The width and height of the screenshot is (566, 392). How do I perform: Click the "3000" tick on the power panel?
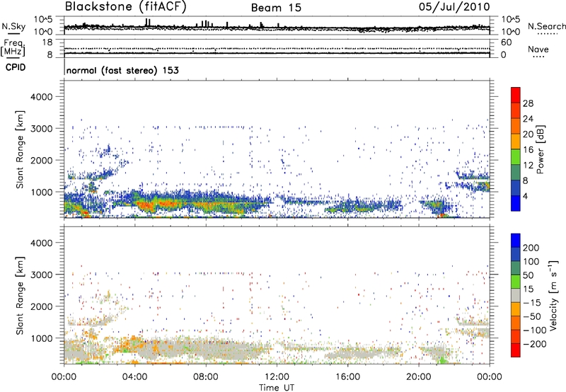click(42, 129)
